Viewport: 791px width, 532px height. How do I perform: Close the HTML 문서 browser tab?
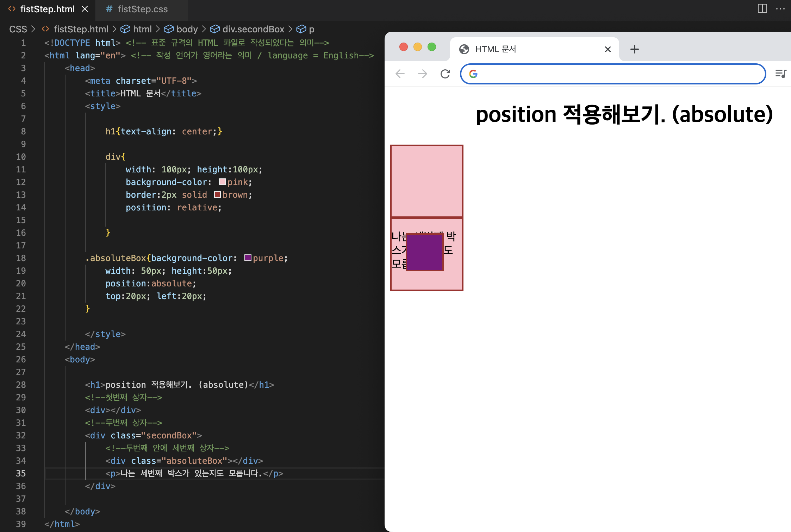tap(608, 49)
